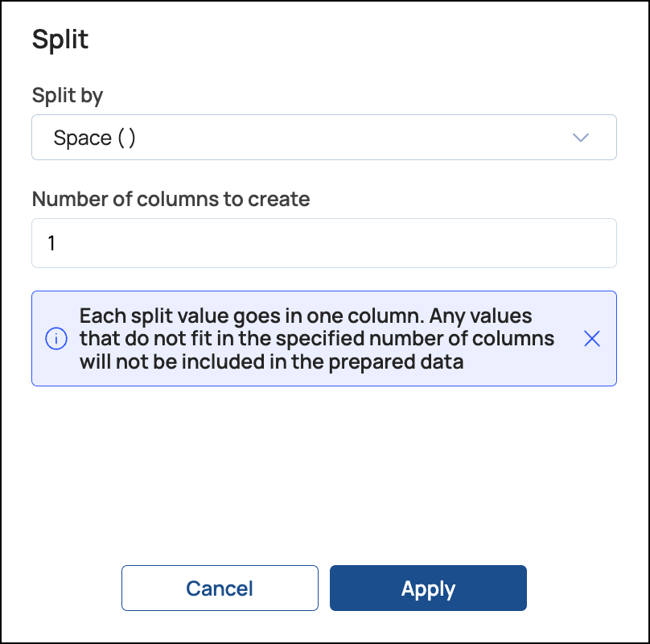Click the Split by label
This screenshot has height=644, width=650.
(x=67, y=95)
